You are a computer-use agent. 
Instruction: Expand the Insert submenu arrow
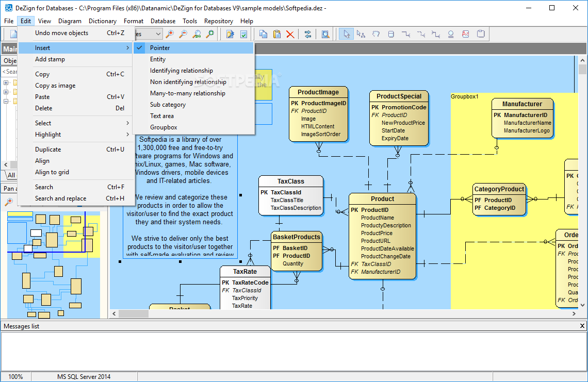[127, 48]
